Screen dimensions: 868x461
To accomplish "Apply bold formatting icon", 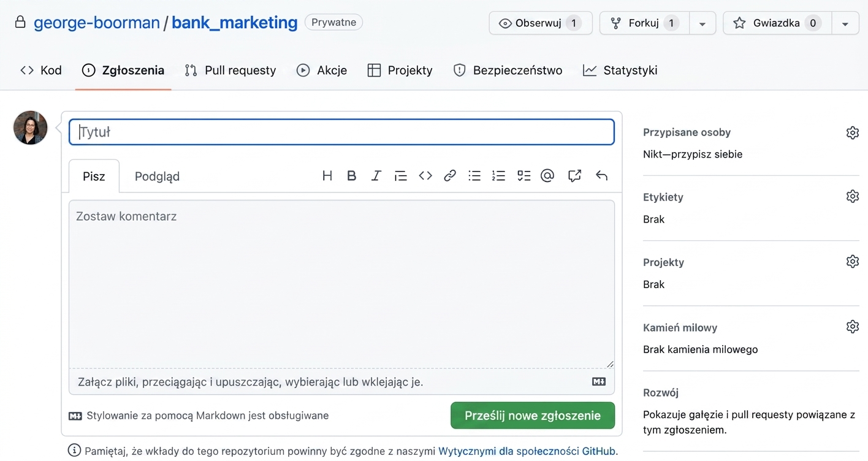I will [352, 176].
